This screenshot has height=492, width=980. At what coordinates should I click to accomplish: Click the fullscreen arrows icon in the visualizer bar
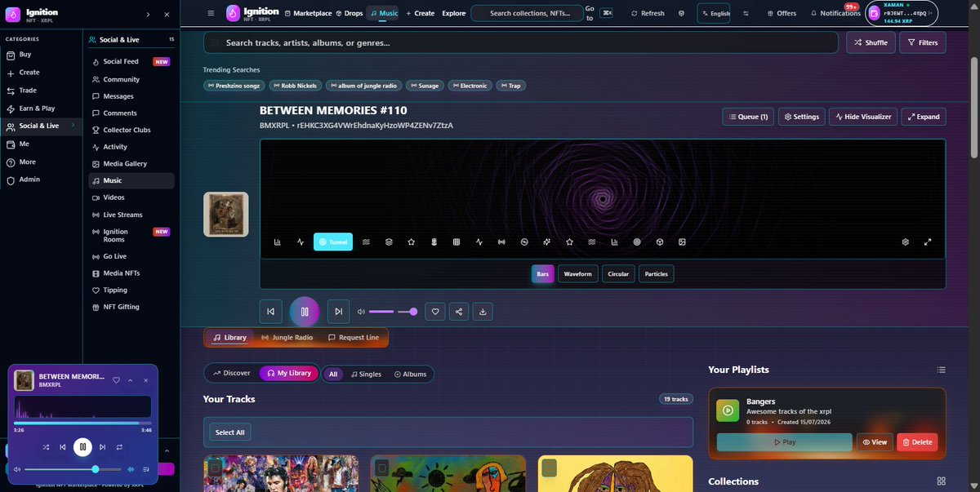tap(928, 242)
